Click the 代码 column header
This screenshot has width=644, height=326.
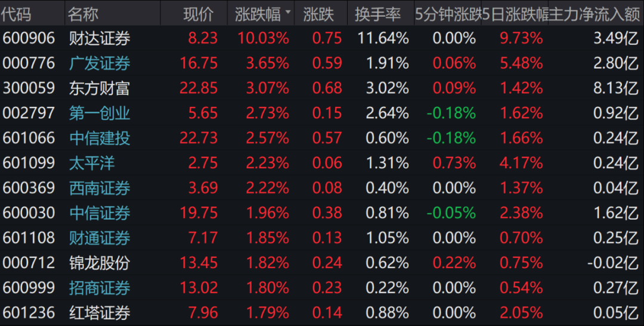pos(17,14)
